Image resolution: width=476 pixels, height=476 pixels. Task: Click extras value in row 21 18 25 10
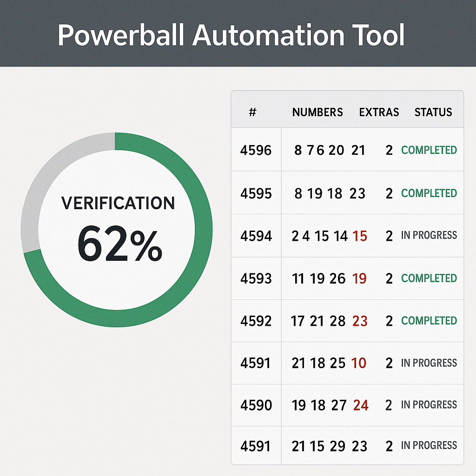point(389,364)
